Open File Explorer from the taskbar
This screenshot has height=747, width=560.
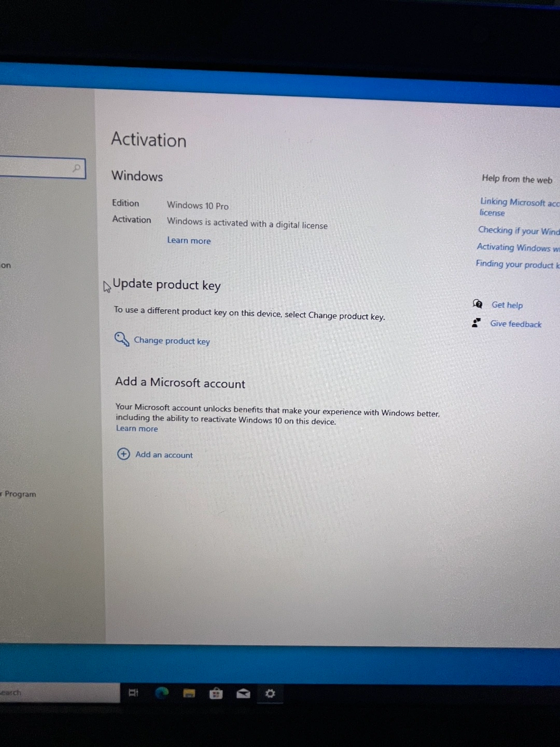pyautogui.click(x=189, y=693)
